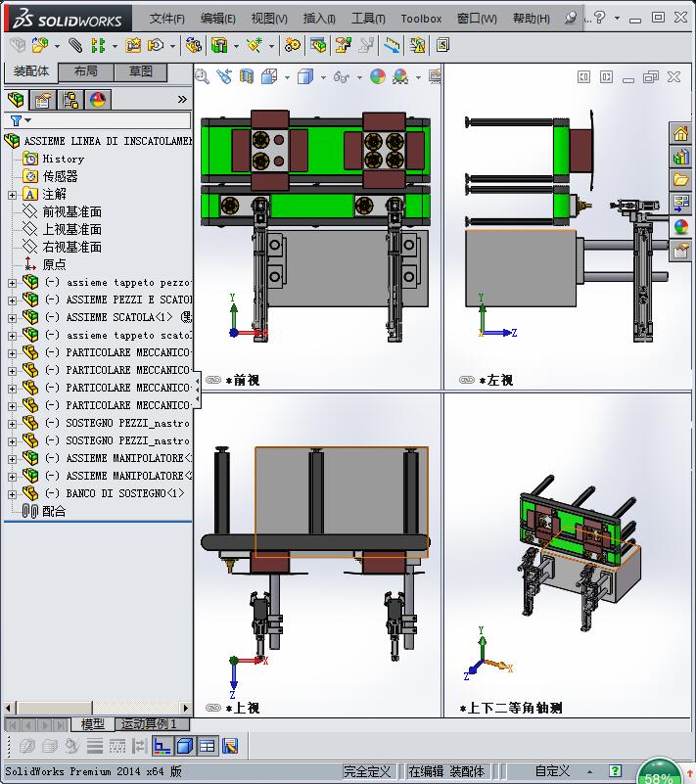Open Appearances task pane icon
Screen dimensions: 696x784
pyautogui.click(x=680, y=226)
